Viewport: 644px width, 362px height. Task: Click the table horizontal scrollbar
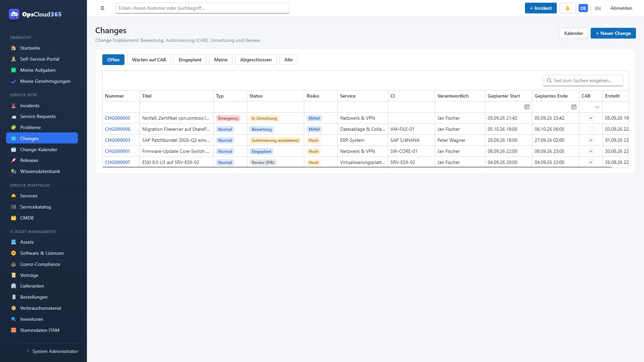357,167
